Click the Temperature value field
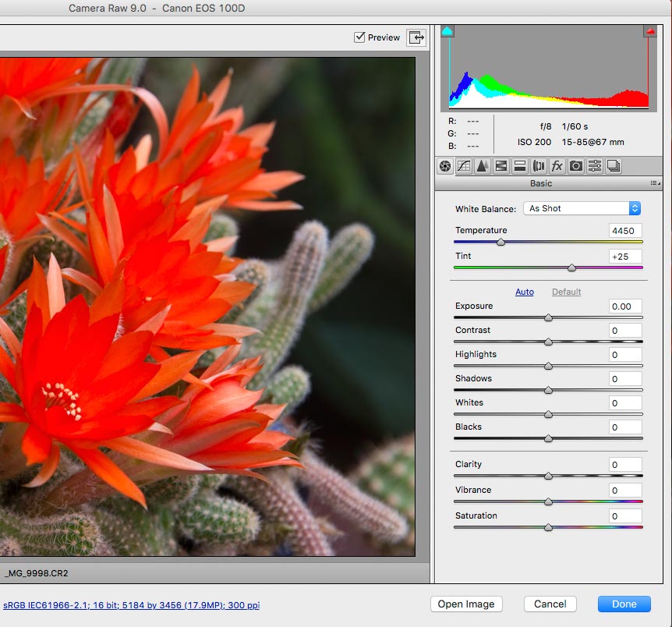 [x=625, y=231]
